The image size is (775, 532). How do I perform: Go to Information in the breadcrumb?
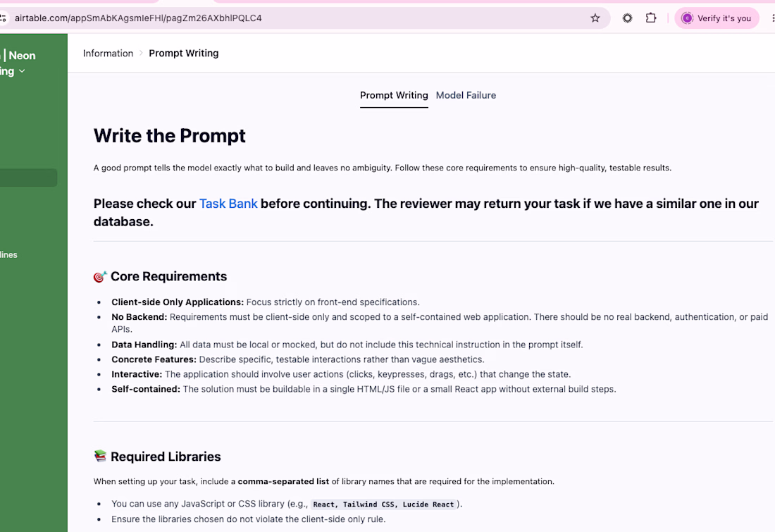point(108,54)
